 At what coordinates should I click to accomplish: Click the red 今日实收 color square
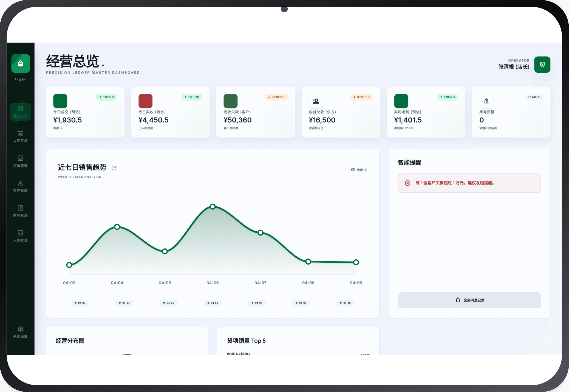[145, 101]
